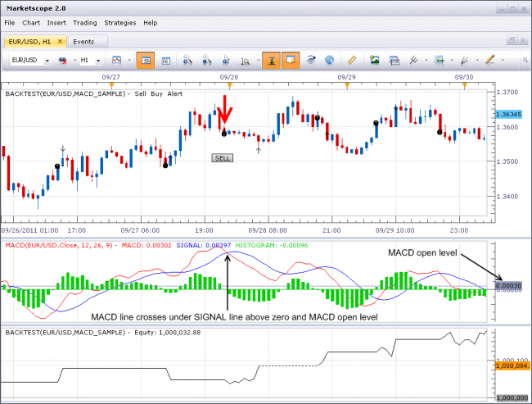Expand the fan lines tool dropdown arrow
Screen dimensions: 532x404
pyautogui.click(x=477, y=61)
